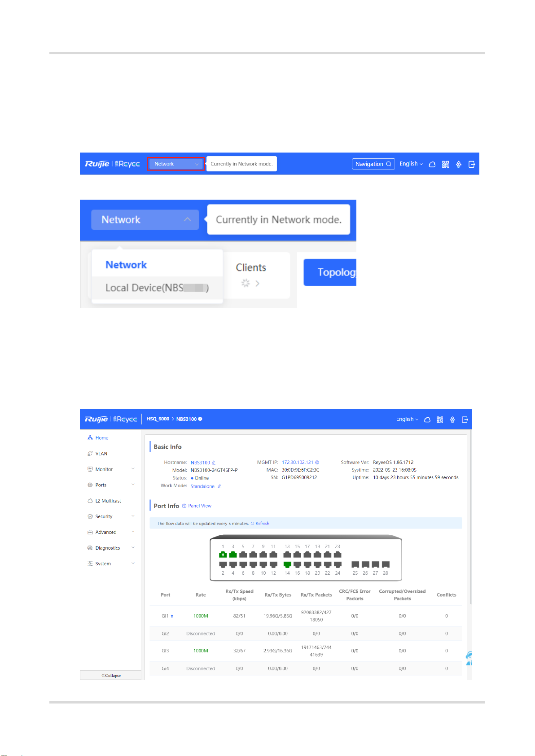Click the info icon next to NBS3100 breadcrumb
The height and width of the screenshot is (756, 535).
[x=200, y=419]
